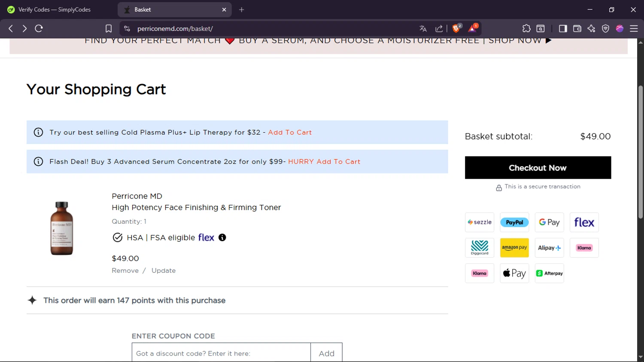Select the Sezzle payment icon
644x362 pixels.
tap(480, 222)
